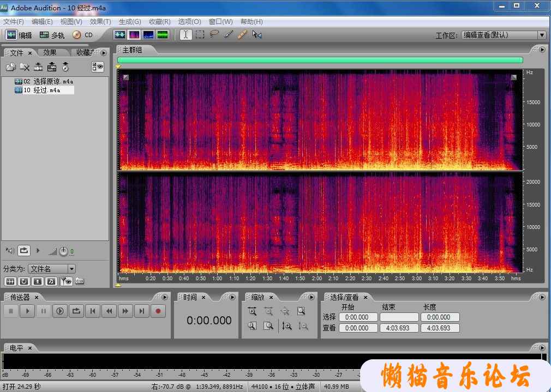The width and height of the screenshot is (551, 392).
Task: Play the selected file in Files panel preview
Action: click(38, 251)
